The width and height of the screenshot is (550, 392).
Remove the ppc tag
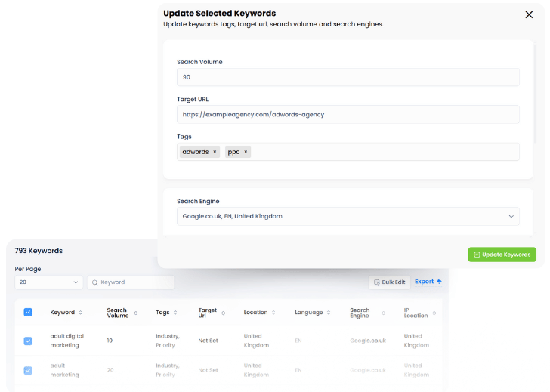coord(246,152)
